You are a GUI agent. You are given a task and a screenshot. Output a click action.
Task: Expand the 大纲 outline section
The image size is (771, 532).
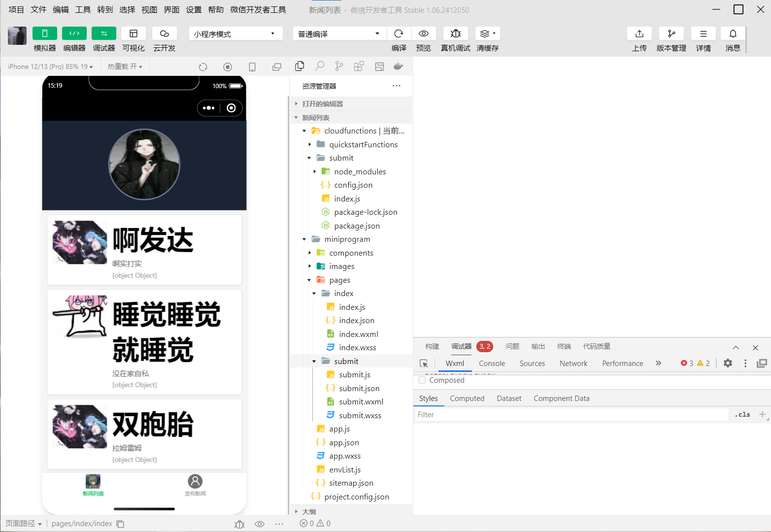(x=351, y=512)
